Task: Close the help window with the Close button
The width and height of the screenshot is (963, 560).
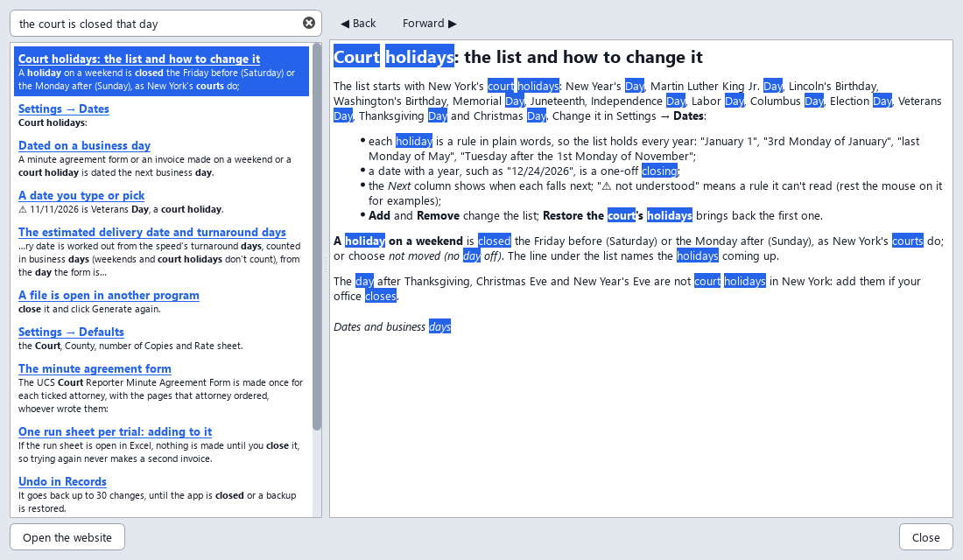Action: tap(925, 537)
